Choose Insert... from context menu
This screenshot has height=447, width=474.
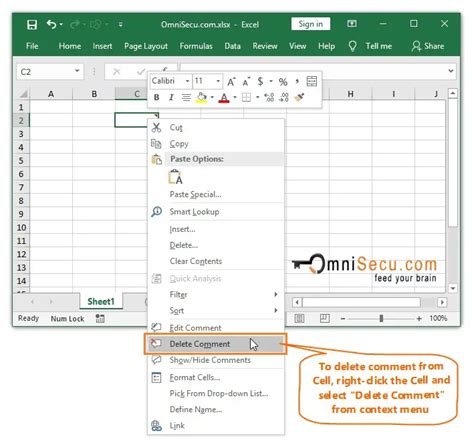(x=216, y=229)
